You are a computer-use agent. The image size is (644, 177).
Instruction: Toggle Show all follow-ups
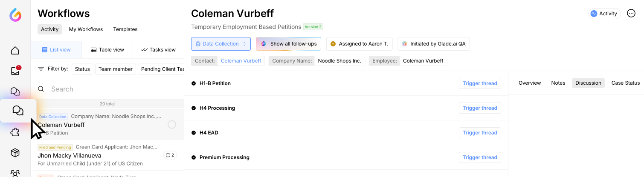pos(288,44)
